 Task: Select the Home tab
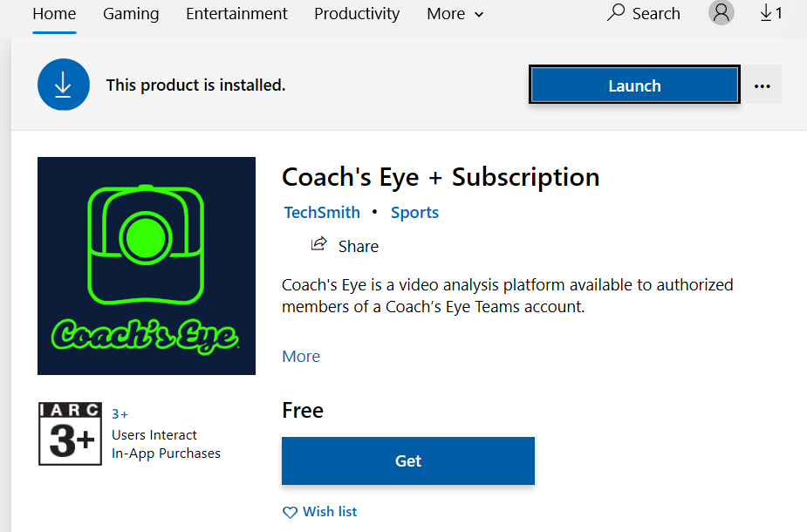point(54,14)
